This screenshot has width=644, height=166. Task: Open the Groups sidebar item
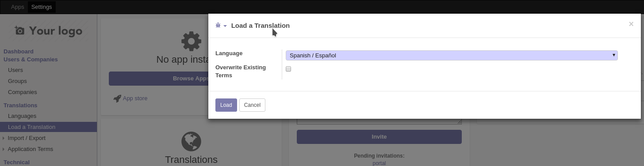(x=17, y=81)
